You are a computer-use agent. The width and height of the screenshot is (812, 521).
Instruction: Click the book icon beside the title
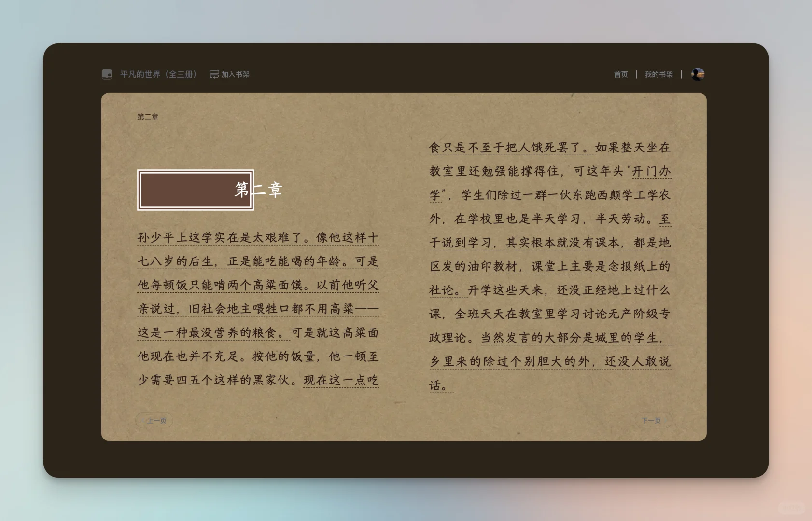click(x=107, y=74)
